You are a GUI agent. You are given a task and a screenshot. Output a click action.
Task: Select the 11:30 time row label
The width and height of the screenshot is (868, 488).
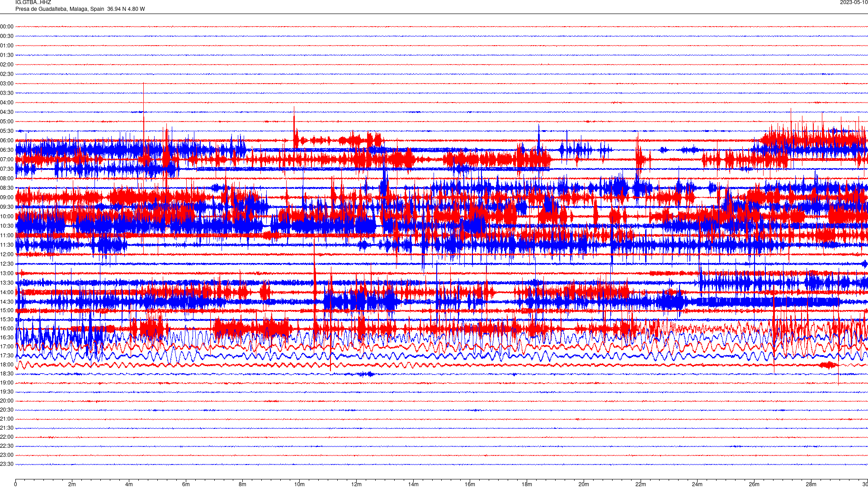tap(7, 245)
